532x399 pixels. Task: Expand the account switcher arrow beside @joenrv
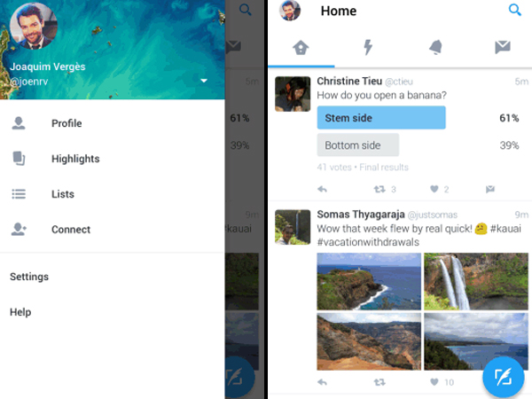click(204, 81)
